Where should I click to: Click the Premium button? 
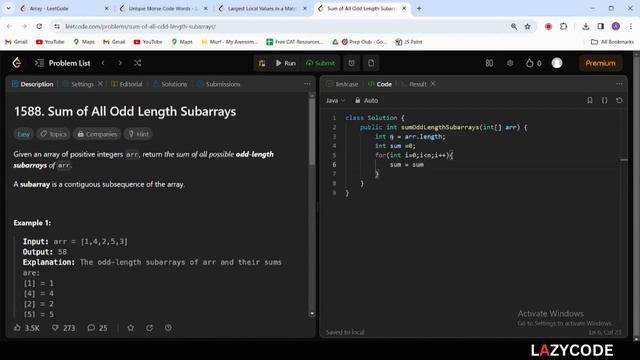pyautogui.click(x=600, y=63)
